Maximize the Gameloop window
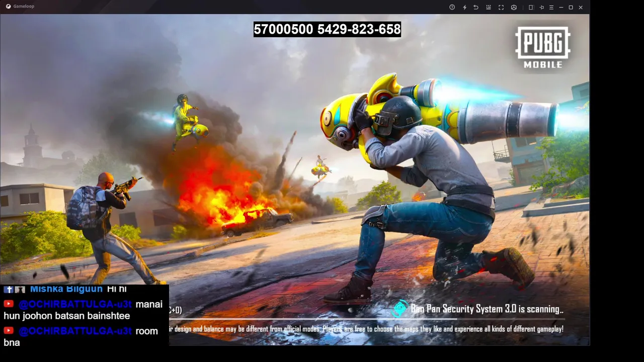The image size is (644, 362). 571,7
